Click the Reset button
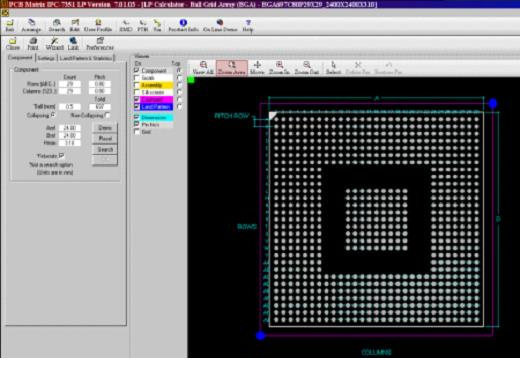Image resolution: width=520 pixels, height=372 pixels. 105,138
